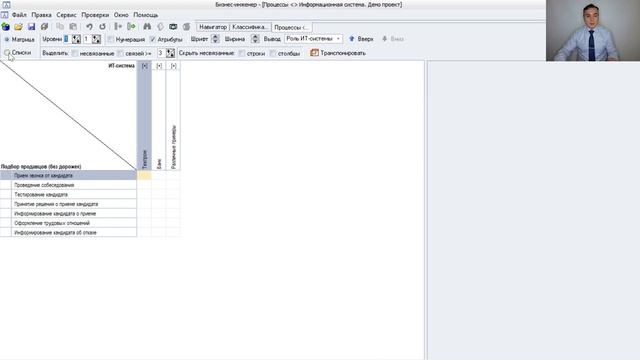
Task: Open the Правка menu
Action: 41,15
